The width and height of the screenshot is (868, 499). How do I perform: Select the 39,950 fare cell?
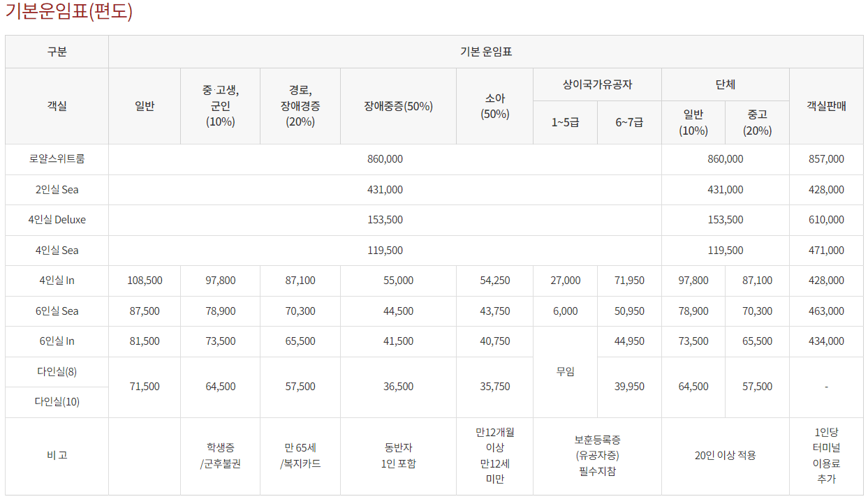(629, 387)
